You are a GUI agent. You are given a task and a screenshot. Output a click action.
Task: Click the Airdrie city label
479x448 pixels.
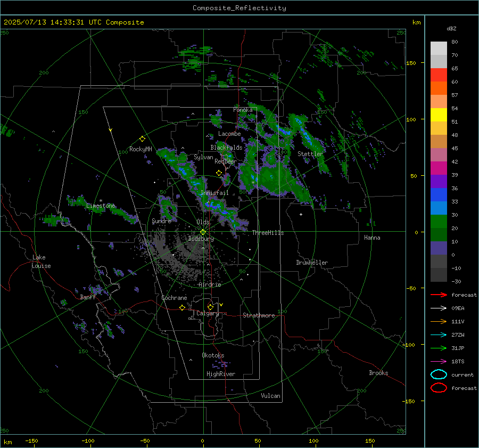pyautogui.click(x=210, y=284)
